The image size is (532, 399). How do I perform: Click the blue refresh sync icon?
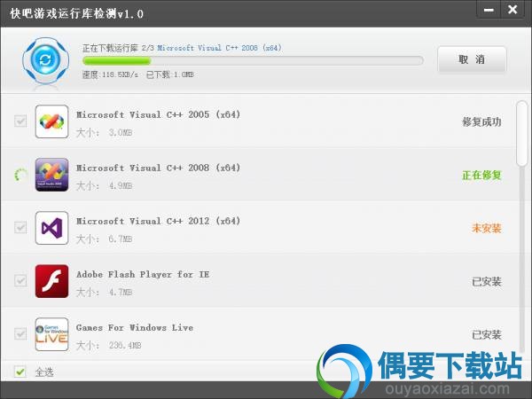[x=45, y=60]
